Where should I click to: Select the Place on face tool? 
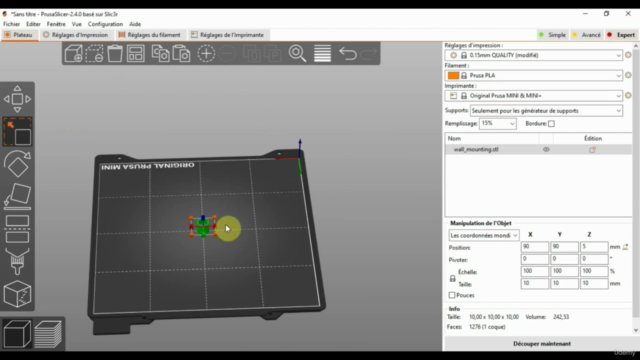click(17, 196)
